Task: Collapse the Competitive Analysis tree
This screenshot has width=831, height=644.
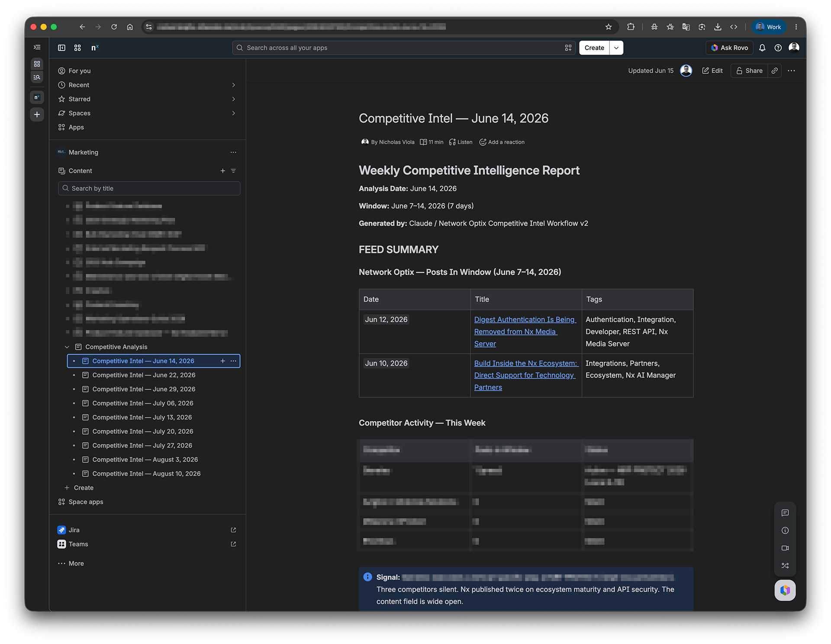Action: click(x=67, y=347)
